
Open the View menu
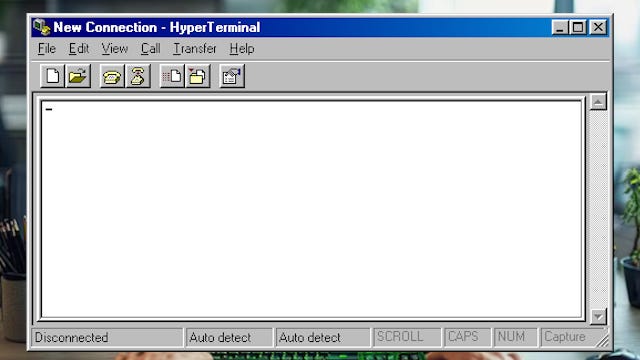pyautogui.click(x=114, y=49)
